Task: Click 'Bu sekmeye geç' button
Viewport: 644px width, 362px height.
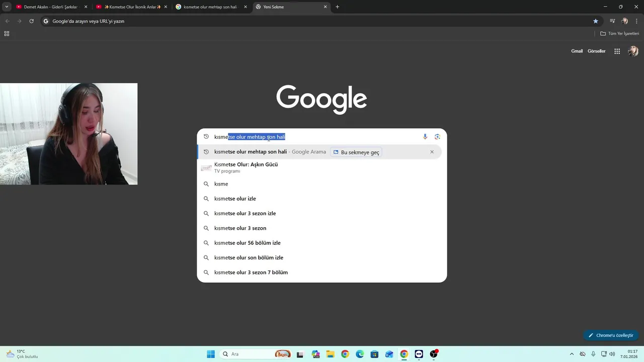Action: [x=356, y=152]
